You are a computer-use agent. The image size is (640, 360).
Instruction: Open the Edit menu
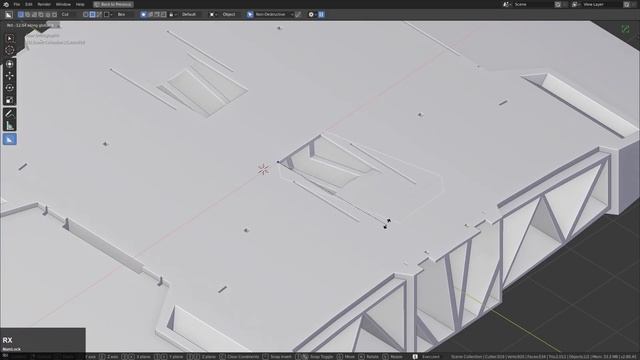point(29,4)
